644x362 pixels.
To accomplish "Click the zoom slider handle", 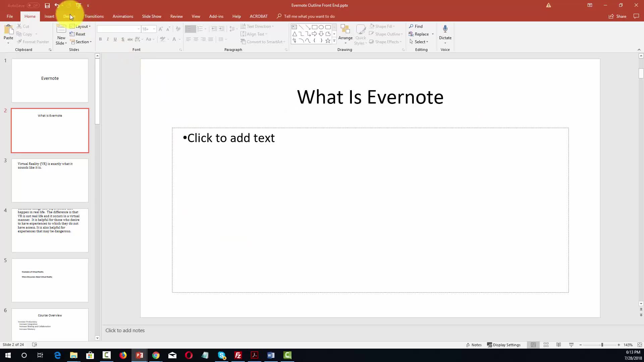I will coord(602,345).
